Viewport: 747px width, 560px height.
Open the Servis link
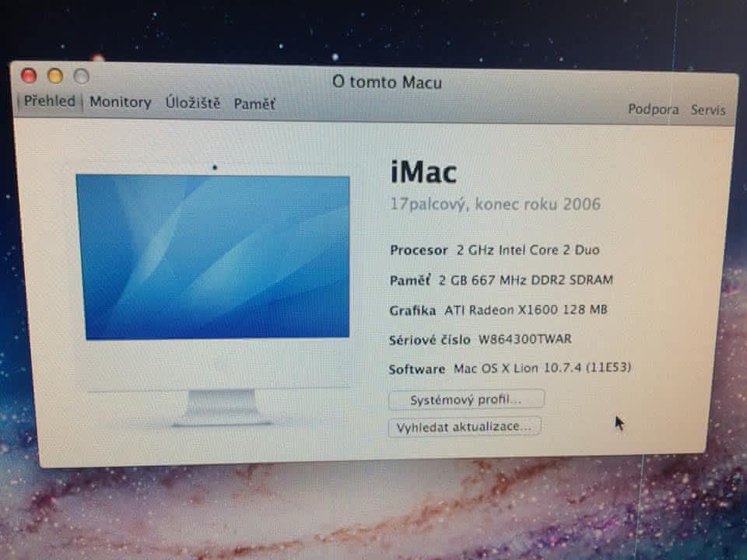pyautogui.click(x=708, y=110)
